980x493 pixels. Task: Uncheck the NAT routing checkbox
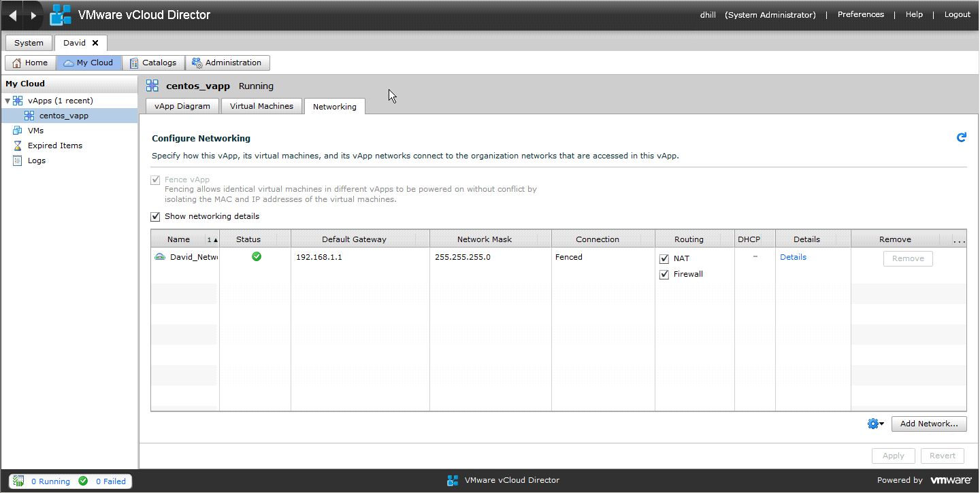pyautogui.click(x=664, y=259)
